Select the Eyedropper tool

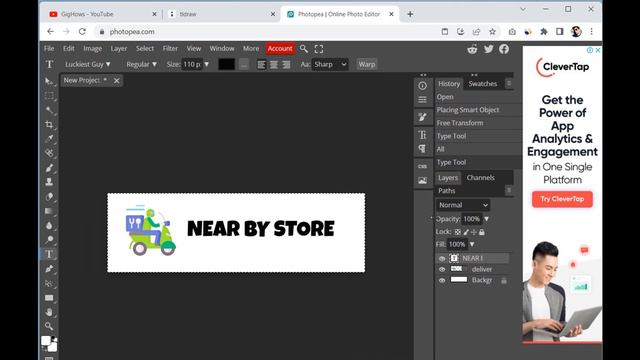[49, 139]
